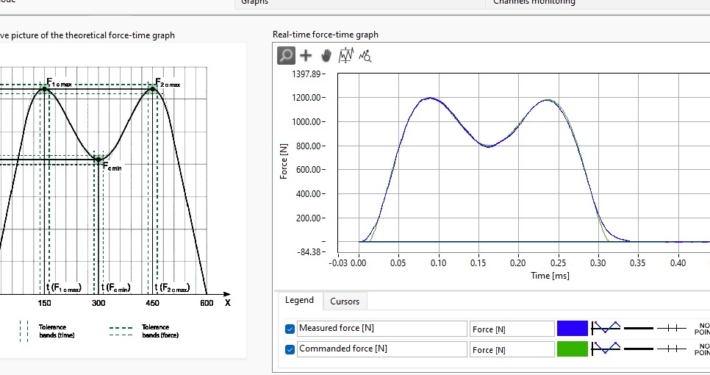The image size is (710, 375).
Task: Change line width of Measured force
Action: [x=638, y=328]
